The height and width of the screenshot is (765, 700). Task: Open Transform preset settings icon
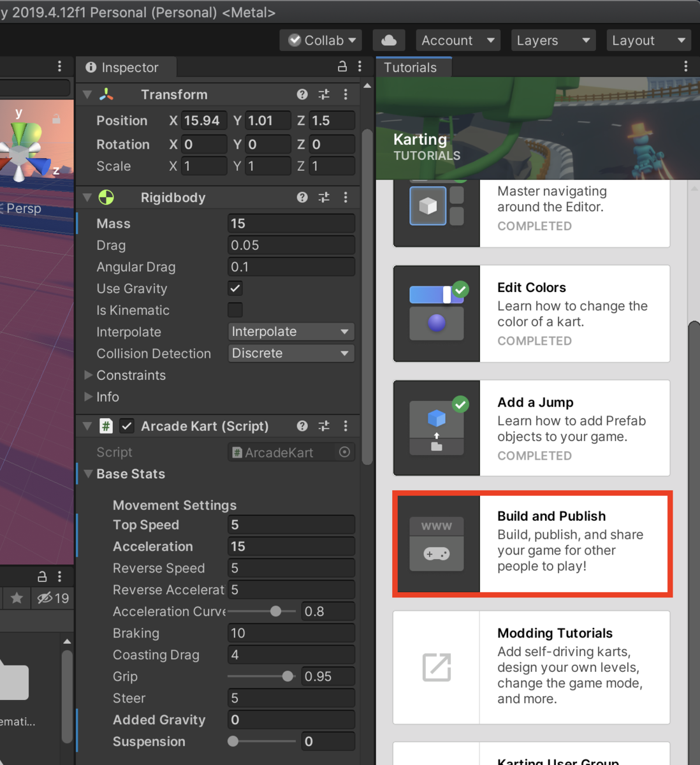(324, 94)
